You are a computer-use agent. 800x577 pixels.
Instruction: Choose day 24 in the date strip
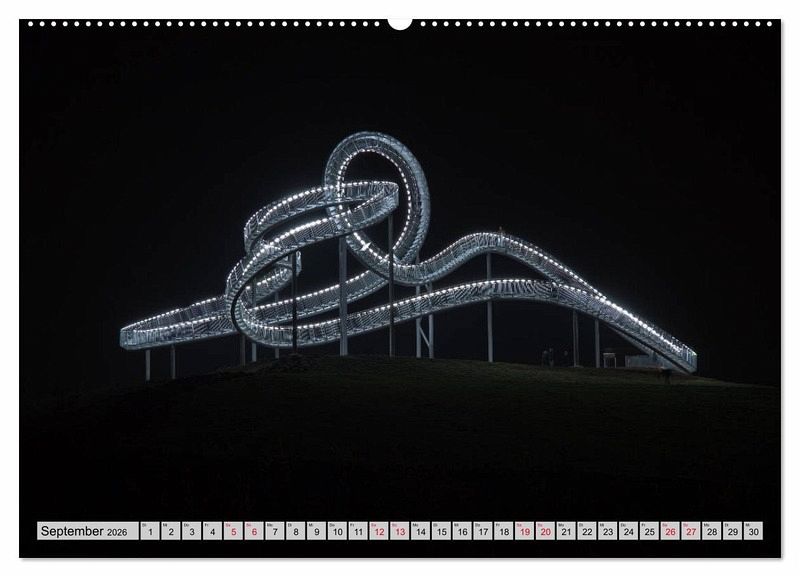(628, 531)
